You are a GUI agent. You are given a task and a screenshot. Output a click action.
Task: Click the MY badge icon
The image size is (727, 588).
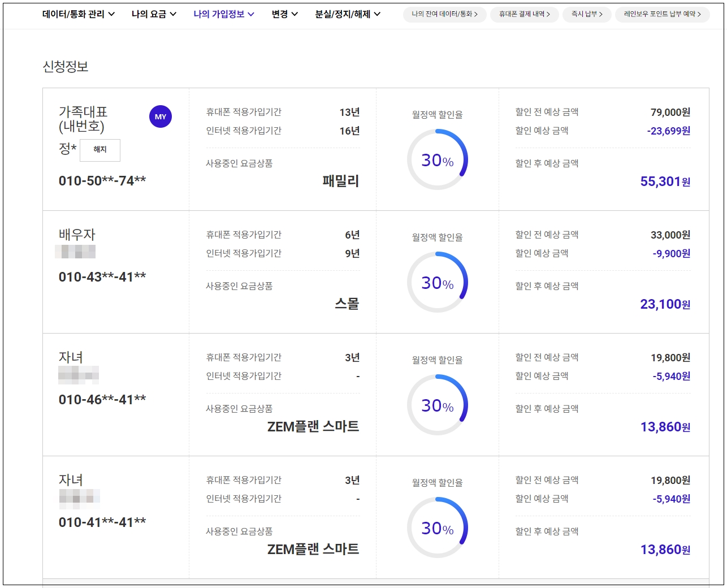click(161, 116)
